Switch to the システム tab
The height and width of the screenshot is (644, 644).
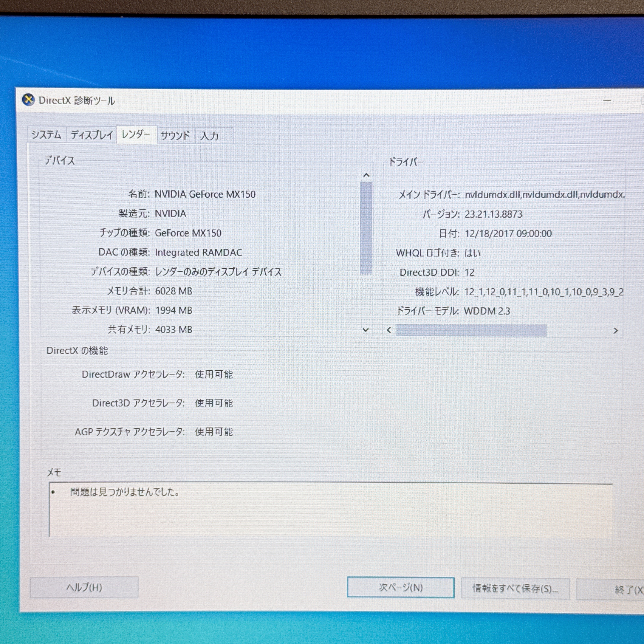coord(46,135)
